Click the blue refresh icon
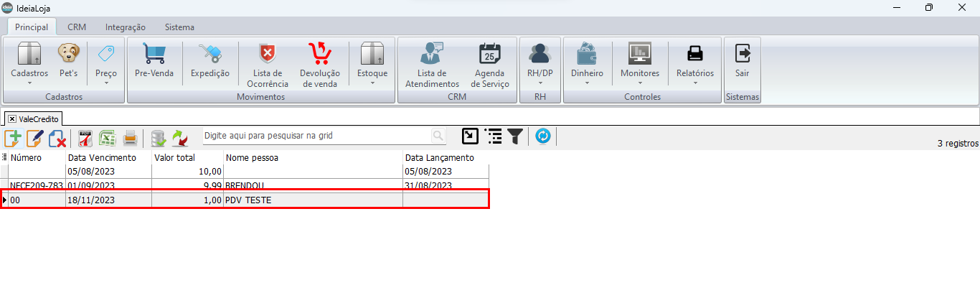Screen dimensions: 980x293 pyautogui.click(x=543, y=136)
